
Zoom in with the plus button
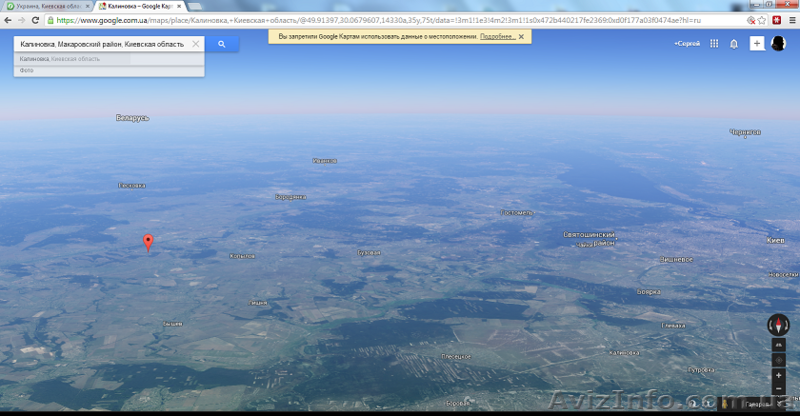pyautogui.click(x=778, y=375)
